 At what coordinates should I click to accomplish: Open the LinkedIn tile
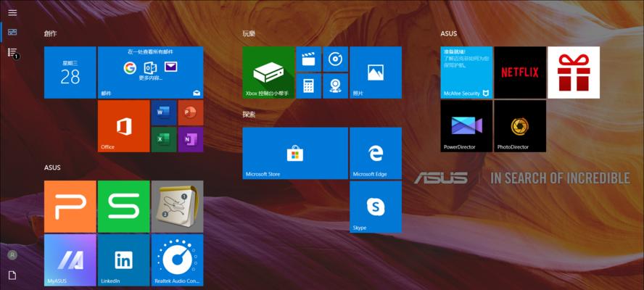point(123,260)
